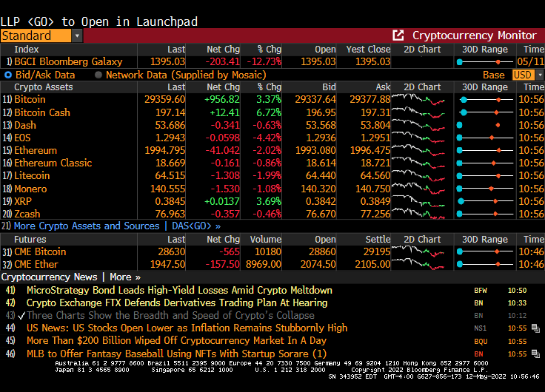Expand More » next to Cryptocurrency News

(x=125, y=277)
